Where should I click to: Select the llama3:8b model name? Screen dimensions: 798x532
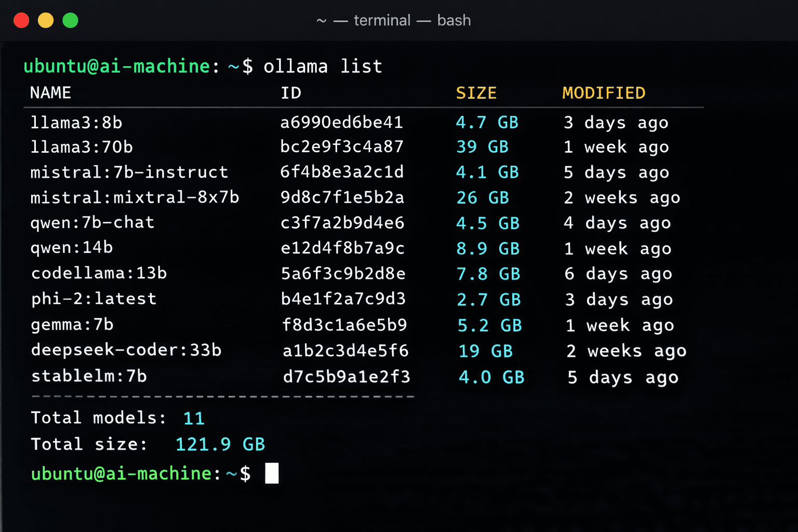(75, 123)
